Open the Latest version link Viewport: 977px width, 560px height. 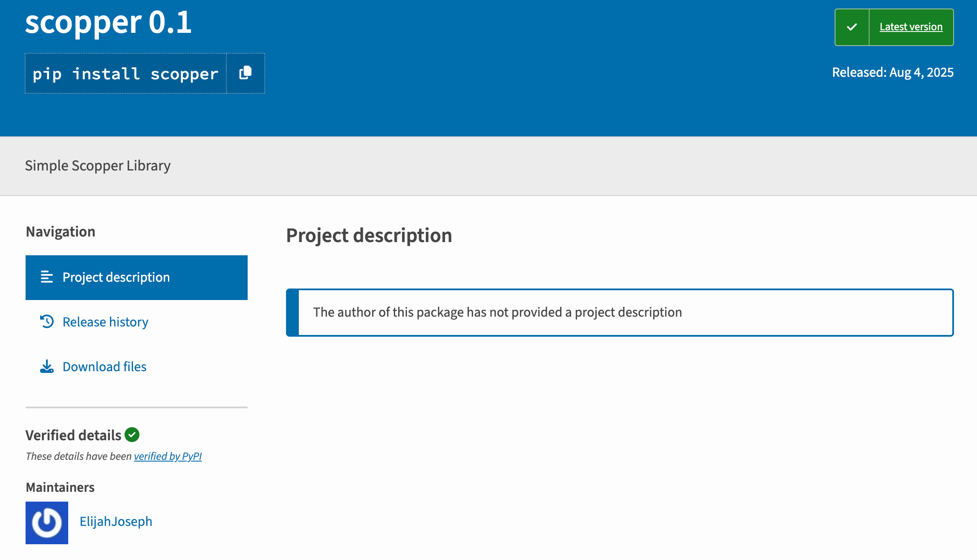911,27
